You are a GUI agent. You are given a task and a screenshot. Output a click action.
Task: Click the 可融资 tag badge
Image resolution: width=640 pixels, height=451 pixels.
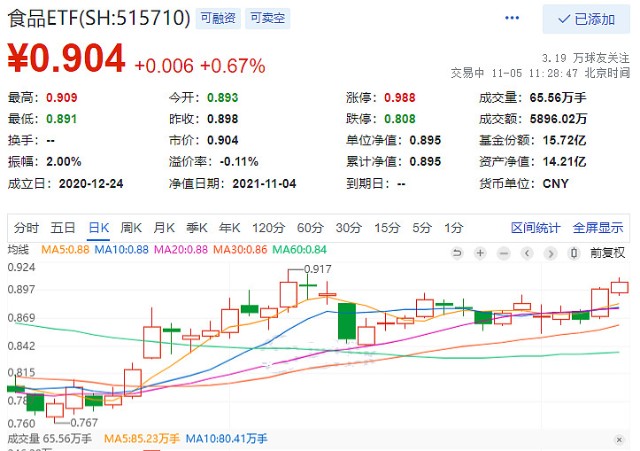pyautogui.click(x=218, y=18)
